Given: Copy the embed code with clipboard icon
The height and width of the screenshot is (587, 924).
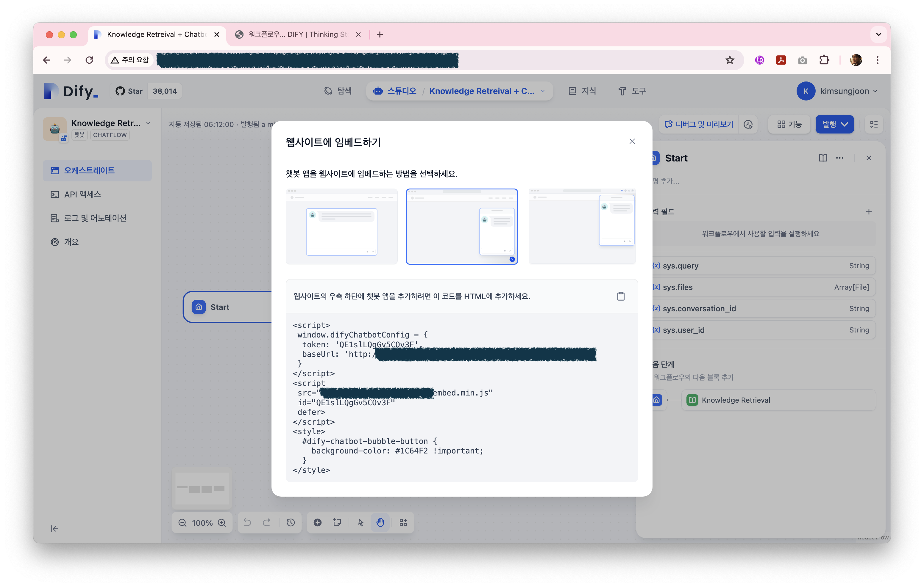Looking at the screenshot, I should click(x=620, y=296).
